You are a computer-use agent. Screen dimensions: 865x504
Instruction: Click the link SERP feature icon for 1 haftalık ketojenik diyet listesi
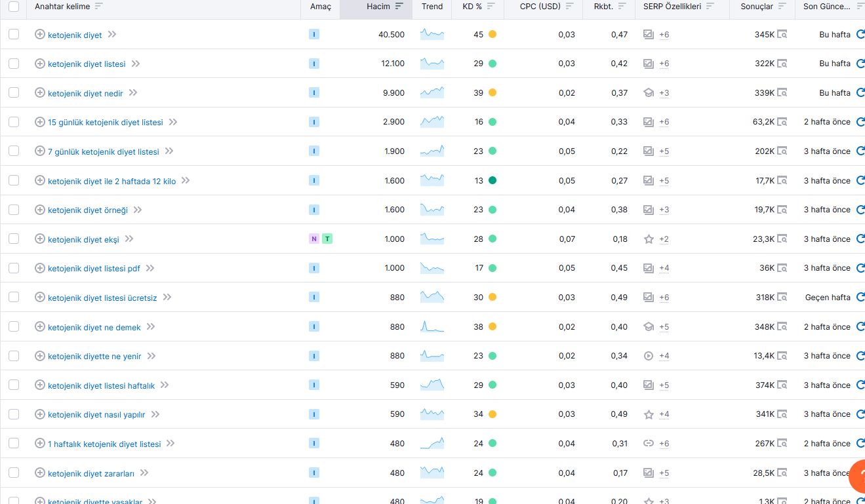(x=649, y=444)
